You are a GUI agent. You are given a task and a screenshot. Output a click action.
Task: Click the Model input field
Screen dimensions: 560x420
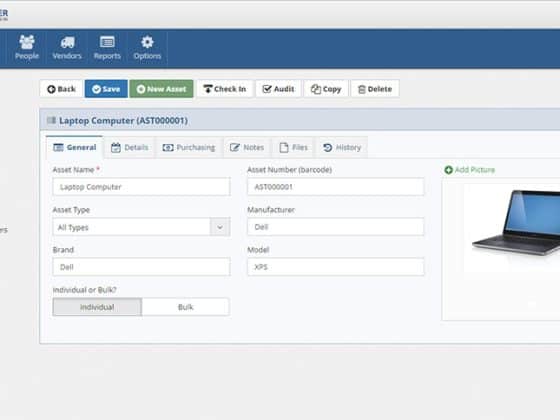pyautogui.click(x=336, y=267)
